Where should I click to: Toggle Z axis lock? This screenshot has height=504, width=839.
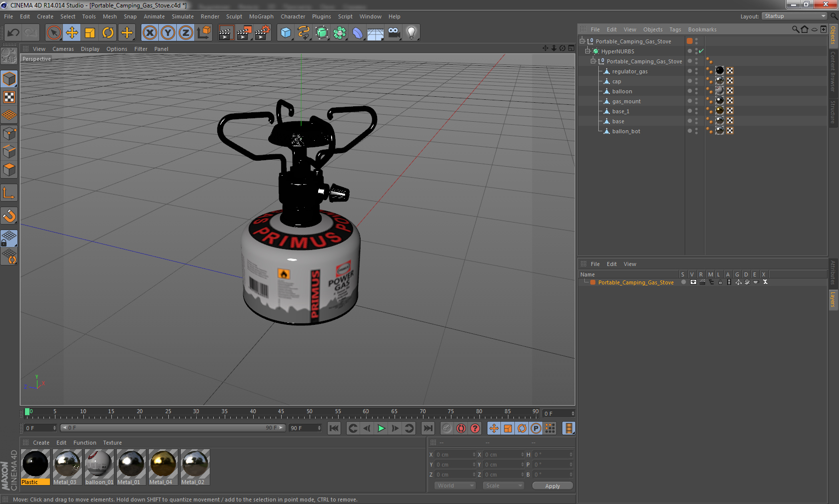pyautogui.click(x=186, y=33)
